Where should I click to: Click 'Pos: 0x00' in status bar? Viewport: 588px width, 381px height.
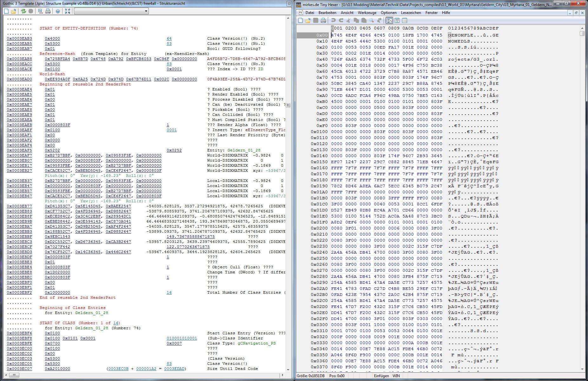[x=337, y=376]
